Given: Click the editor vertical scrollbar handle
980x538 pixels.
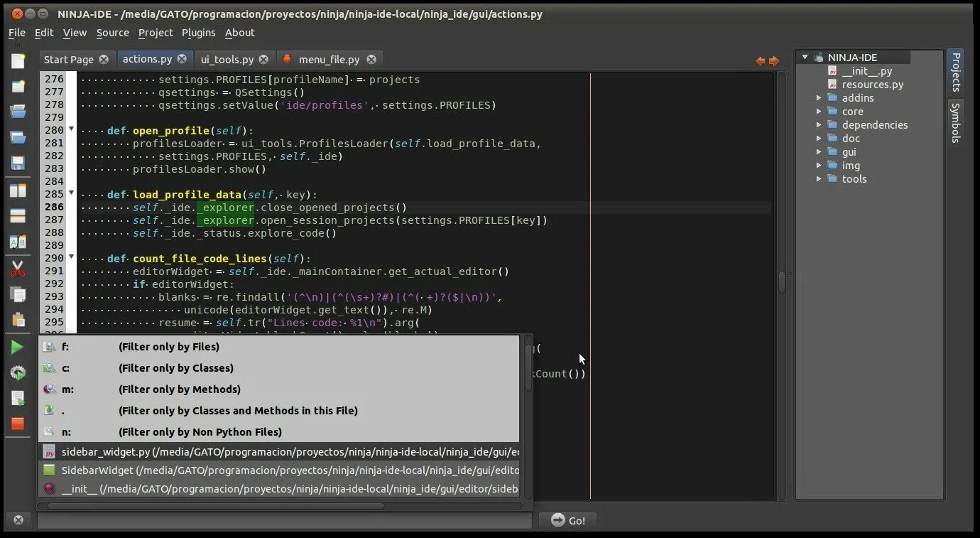Looking at the screenshot, I should click(x=782, y=281).
